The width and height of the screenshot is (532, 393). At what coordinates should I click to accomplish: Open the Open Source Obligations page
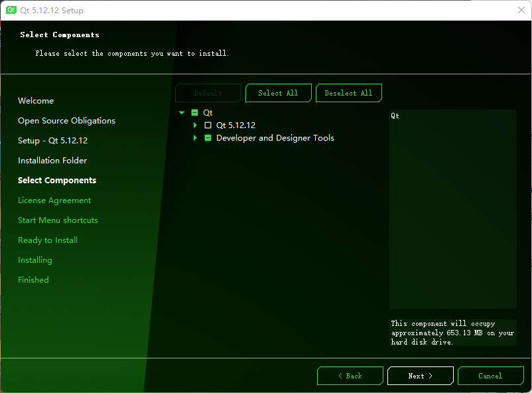(x=66, y=120)
